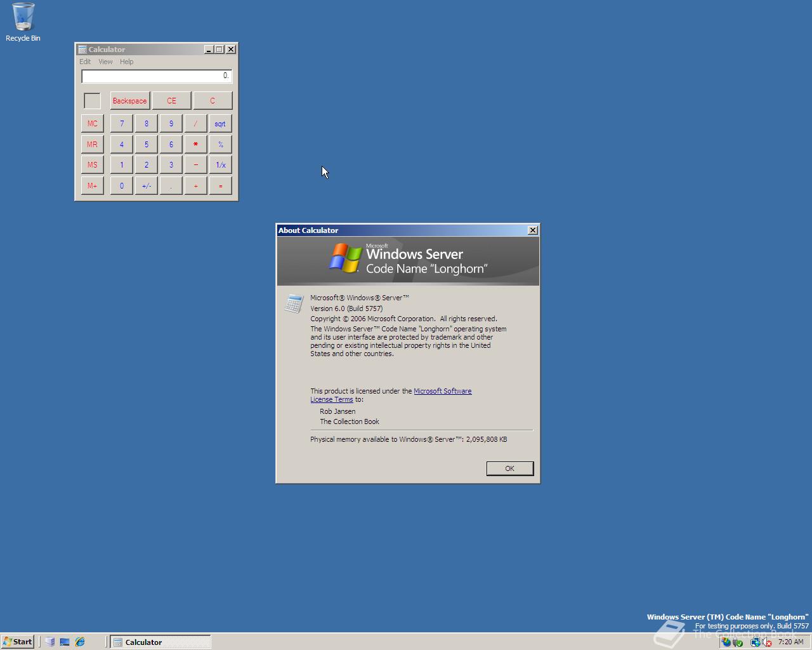Image resolution: width=812 pixels, height=650 pixels.
Task: Click the 7 digit button
Action: pos(122,124)
